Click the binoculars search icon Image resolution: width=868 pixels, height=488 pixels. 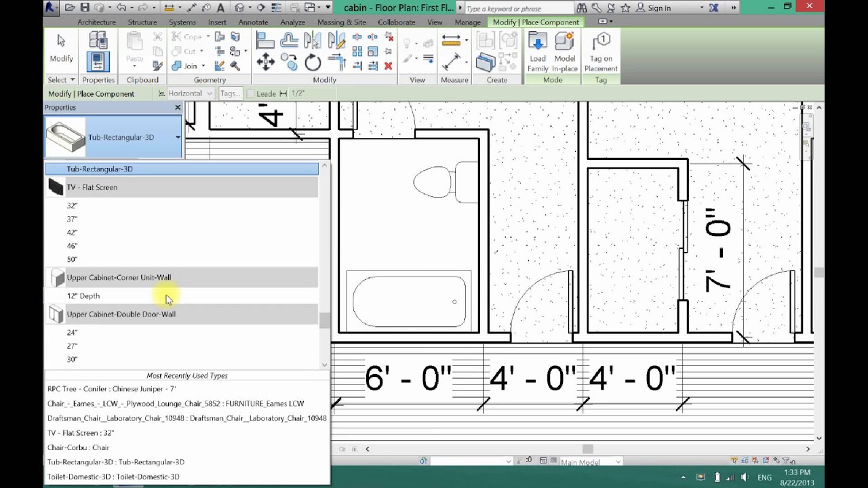582,8
